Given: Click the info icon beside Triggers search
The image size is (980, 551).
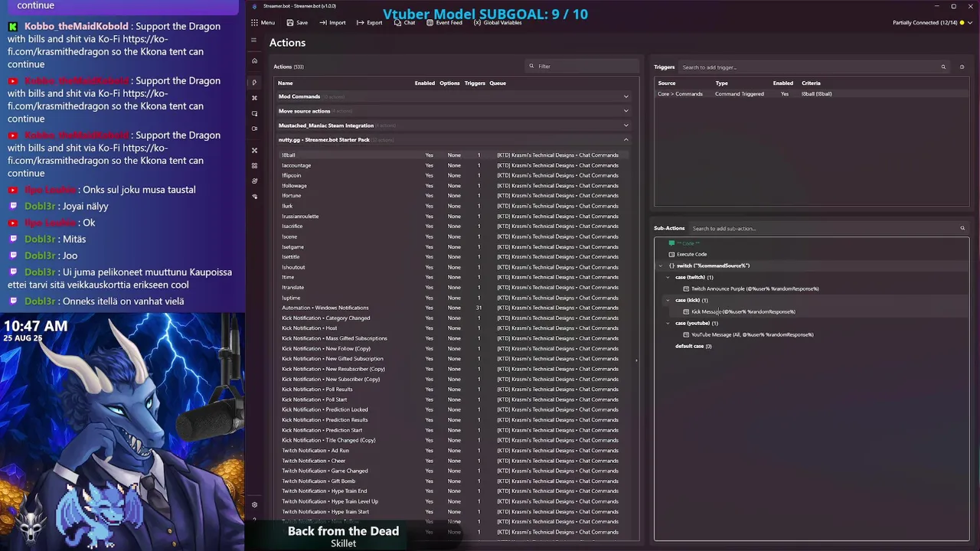Looking at the screenshot, I should coord(962,67).
